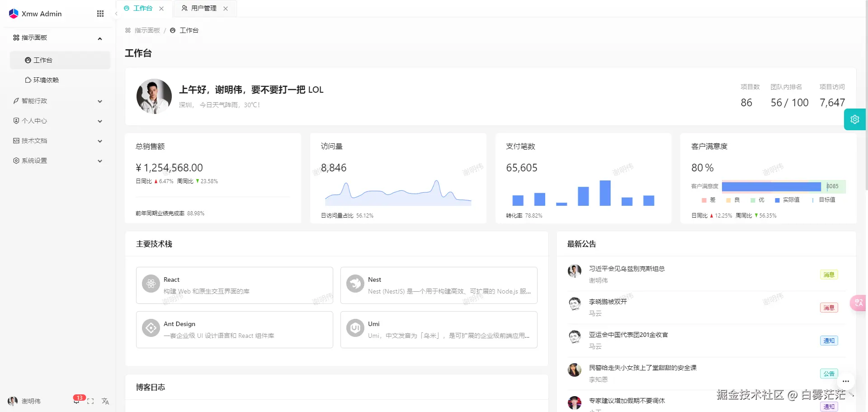Screen dimensions: 868x412
Task: Click the 团队内排名 value 56 / 100
Action: 790,103
